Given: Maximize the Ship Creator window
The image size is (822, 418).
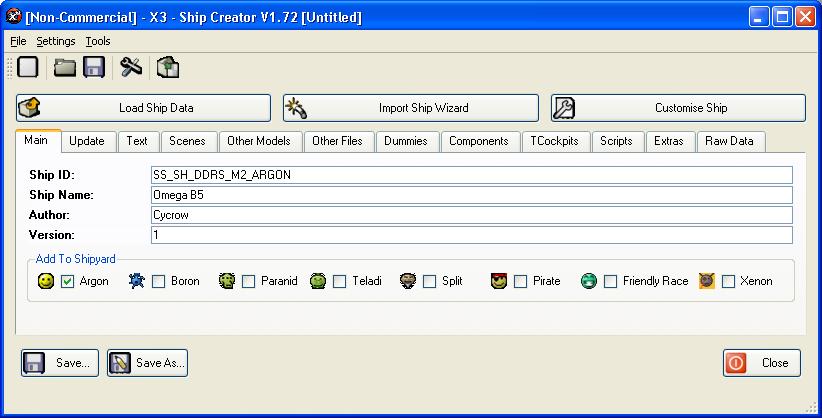Looking at the screenshot, I should pyautogui.click(x=782, y=17).
